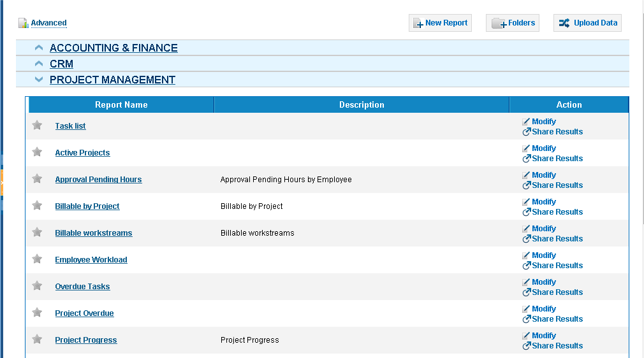Screen dimensions: 644x358
Task: Click the Report Name column header
Action: point(121,104)
